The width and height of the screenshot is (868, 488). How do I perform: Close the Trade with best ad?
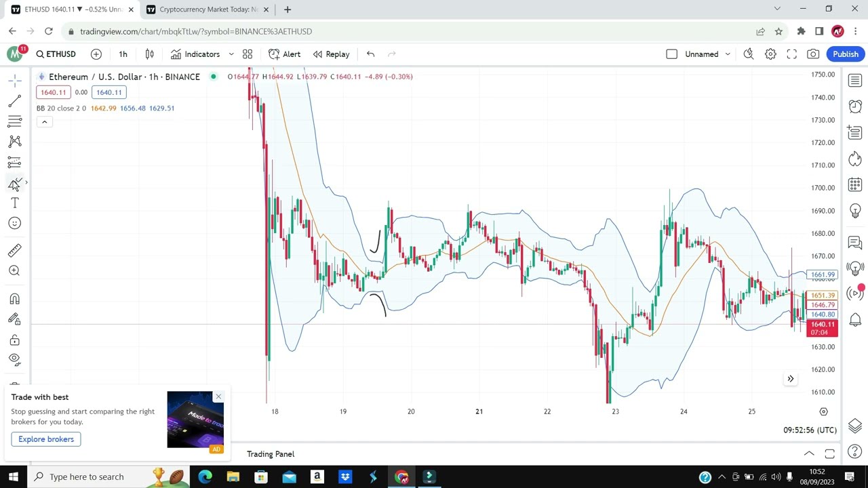[218, 396]
